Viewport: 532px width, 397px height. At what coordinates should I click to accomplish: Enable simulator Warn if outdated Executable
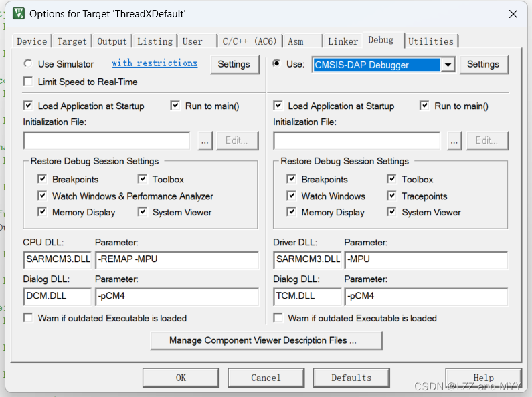28,318
